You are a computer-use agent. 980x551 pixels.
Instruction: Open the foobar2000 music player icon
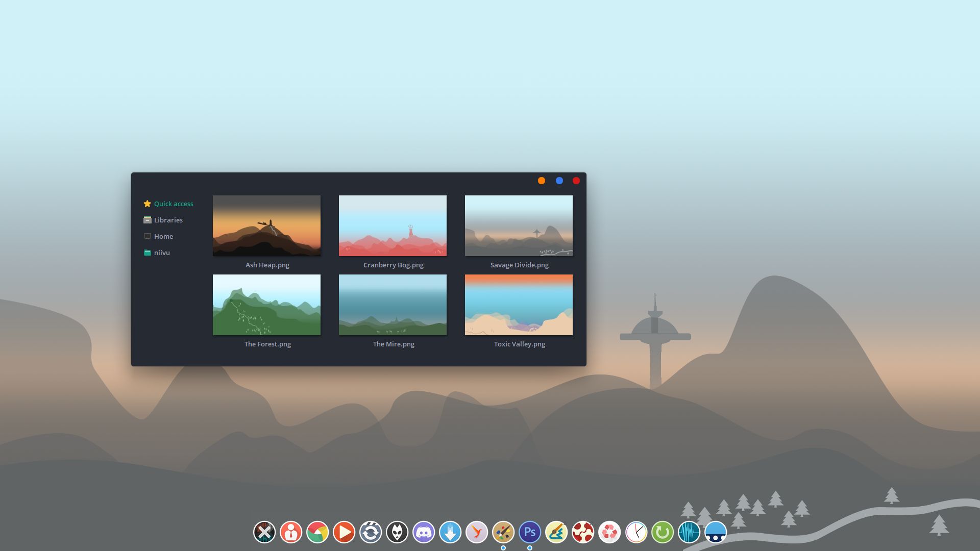pos(398,532)
